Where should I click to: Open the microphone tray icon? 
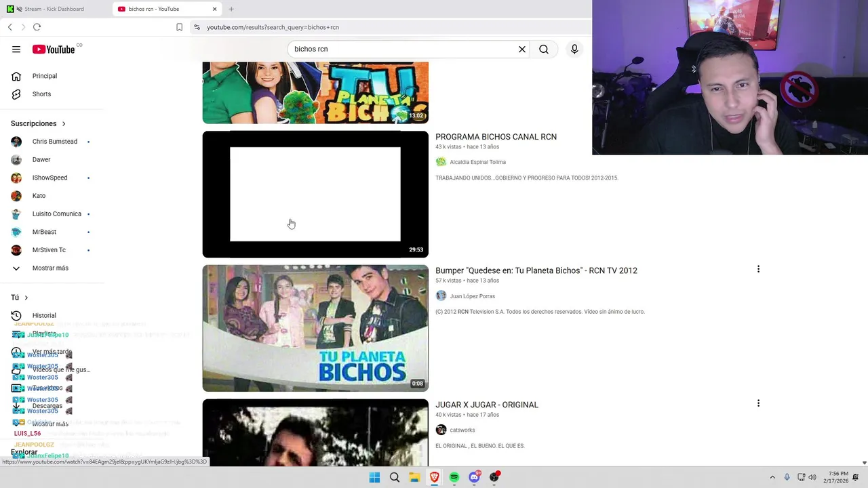pyautogui.click(x=787, y=477)
